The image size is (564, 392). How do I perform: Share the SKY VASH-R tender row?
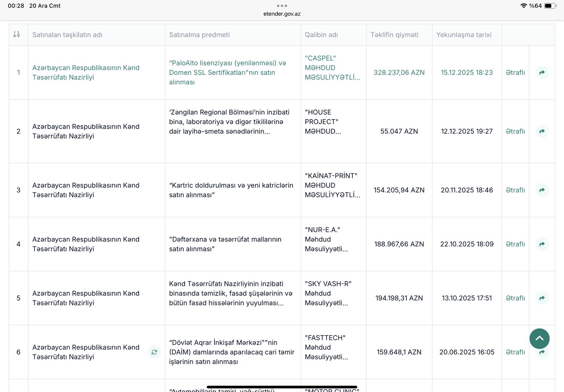[542, 298]
